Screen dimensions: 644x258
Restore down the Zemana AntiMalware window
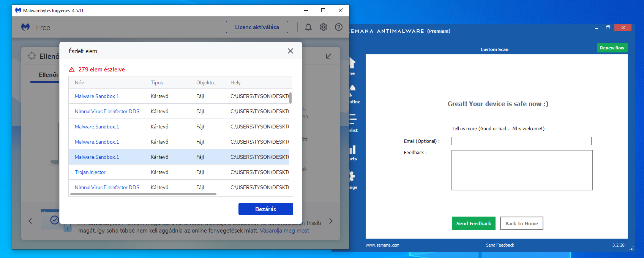(608, 27)
